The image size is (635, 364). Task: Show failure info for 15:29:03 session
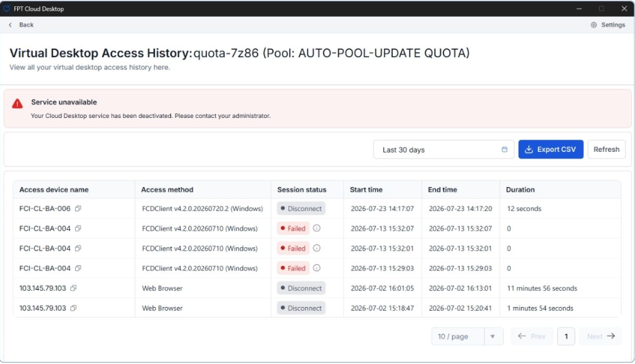(x=317, y=268)
